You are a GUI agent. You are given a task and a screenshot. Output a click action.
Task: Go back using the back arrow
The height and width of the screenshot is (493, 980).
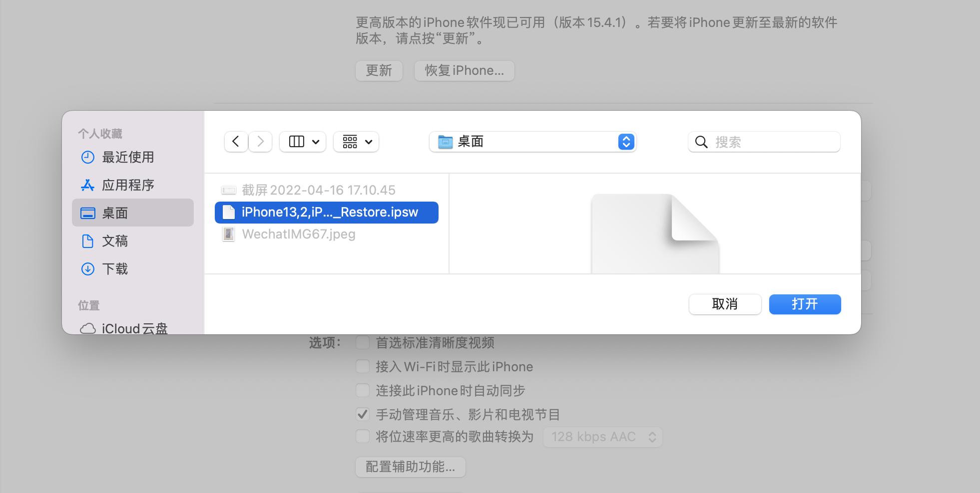(x=235, y=141)
